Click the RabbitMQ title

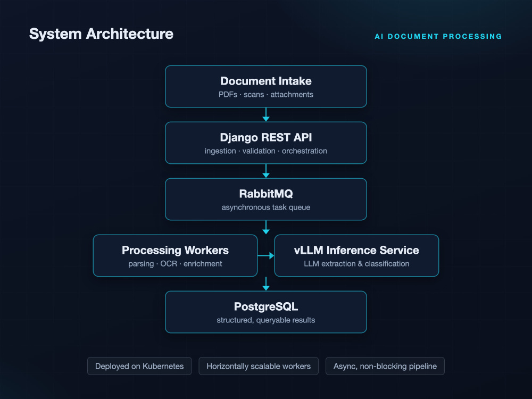(266, 194)
